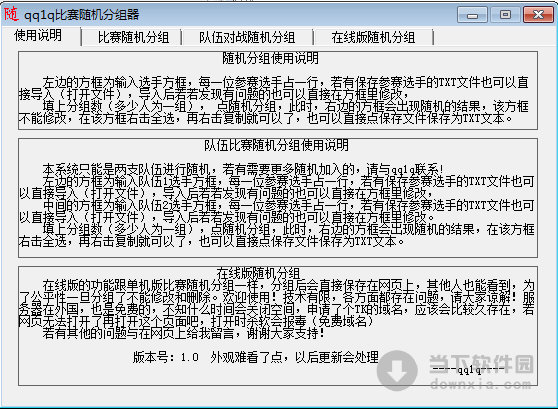
Task: Switch to the 队伍对战随机分组 tab
Action: pyautogui.click(x=247, y=37)
